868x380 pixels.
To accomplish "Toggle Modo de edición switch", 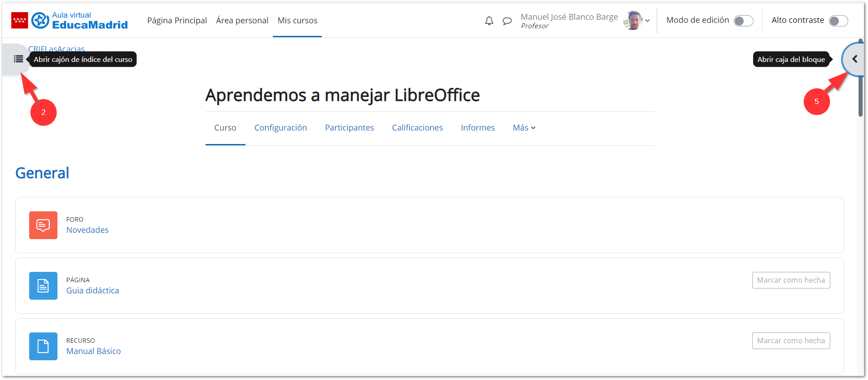I will tap(743, 21).
